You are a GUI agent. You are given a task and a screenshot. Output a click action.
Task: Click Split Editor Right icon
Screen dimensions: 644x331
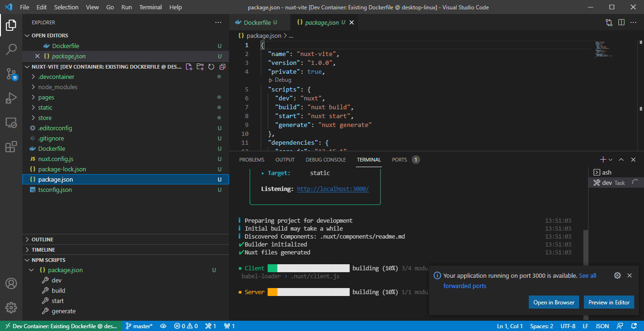621,22
